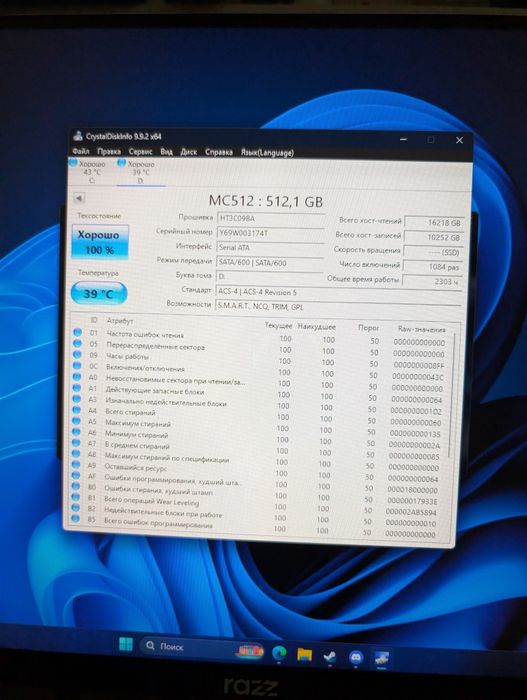Image resolution: width=527 pixels, height=700 pixels.
Task: Open the Язык(Language) menu
Action: pos(267,153)
